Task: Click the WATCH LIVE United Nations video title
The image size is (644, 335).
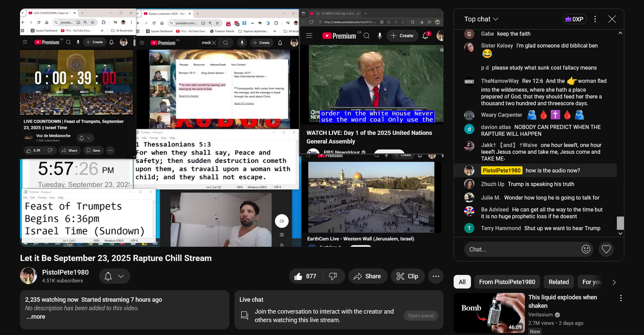Action: 369,137
